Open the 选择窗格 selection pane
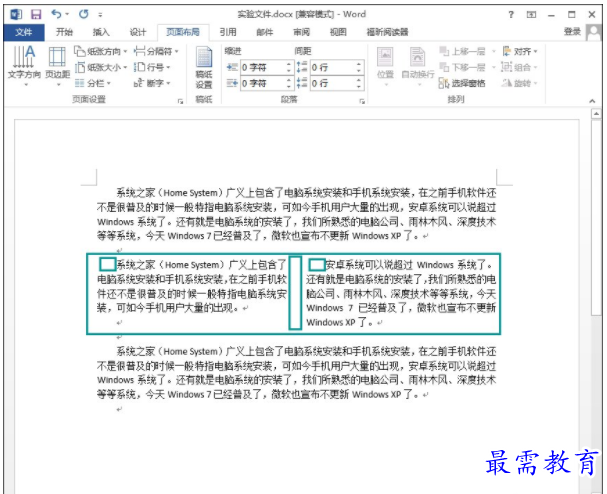 coord(462,83)
